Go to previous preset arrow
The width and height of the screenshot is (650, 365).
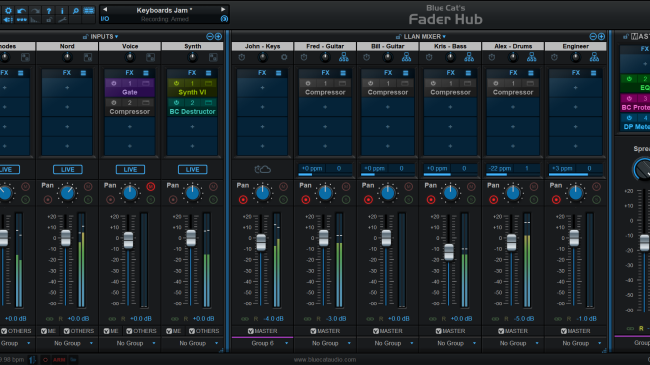105,10
